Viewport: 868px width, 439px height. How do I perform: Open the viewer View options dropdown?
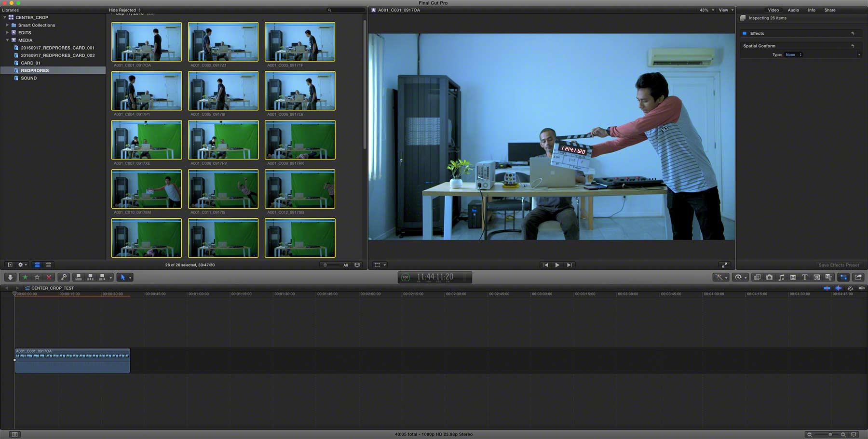click(726, 10)
